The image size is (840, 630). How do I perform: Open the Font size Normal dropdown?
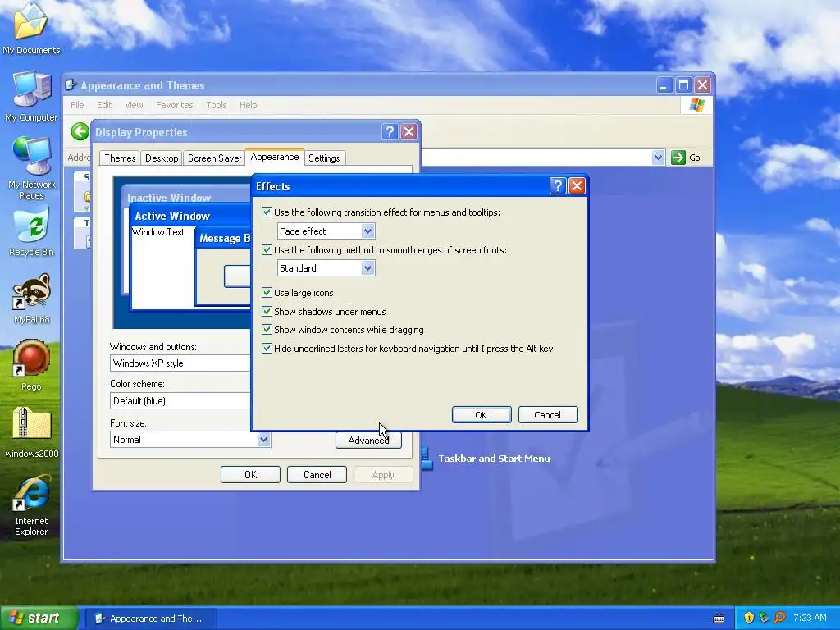[x=190, y=440]
